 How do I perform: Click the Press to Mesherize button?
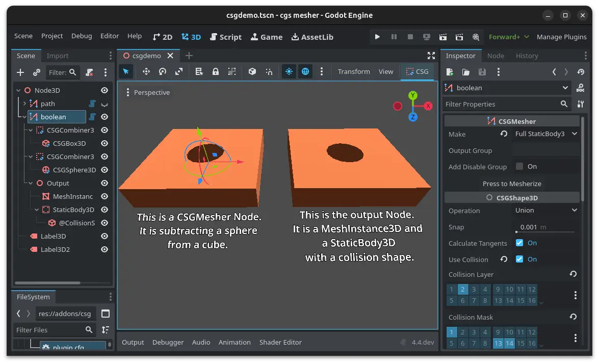(512, 184)
